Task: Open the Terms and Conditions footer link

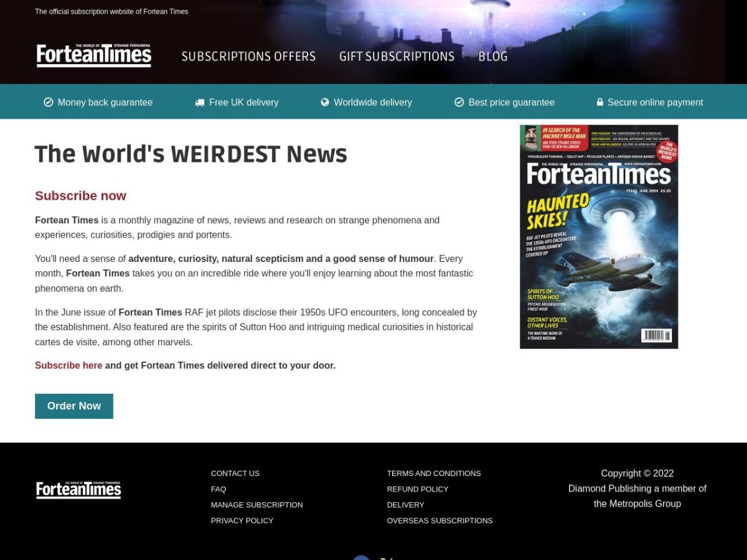Action: pyautogui.click(x=434, y=473)
